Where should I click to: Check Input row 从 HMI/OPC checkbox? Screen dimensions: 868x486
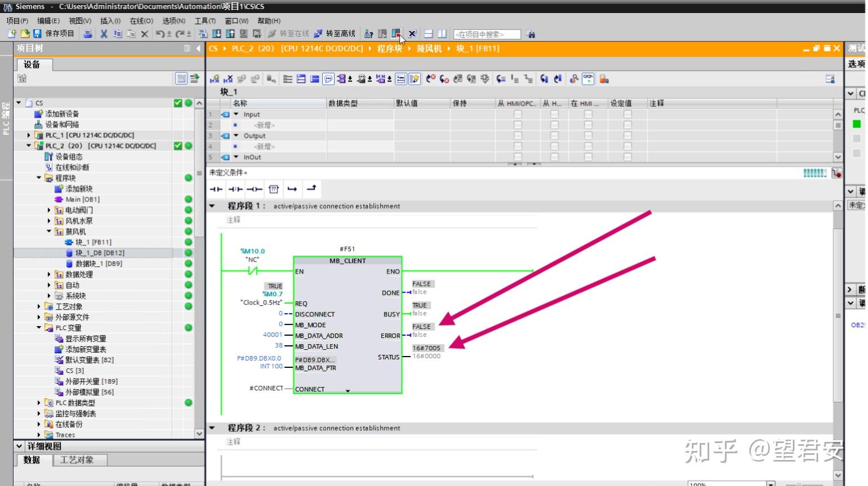click(x=518, y=114)
